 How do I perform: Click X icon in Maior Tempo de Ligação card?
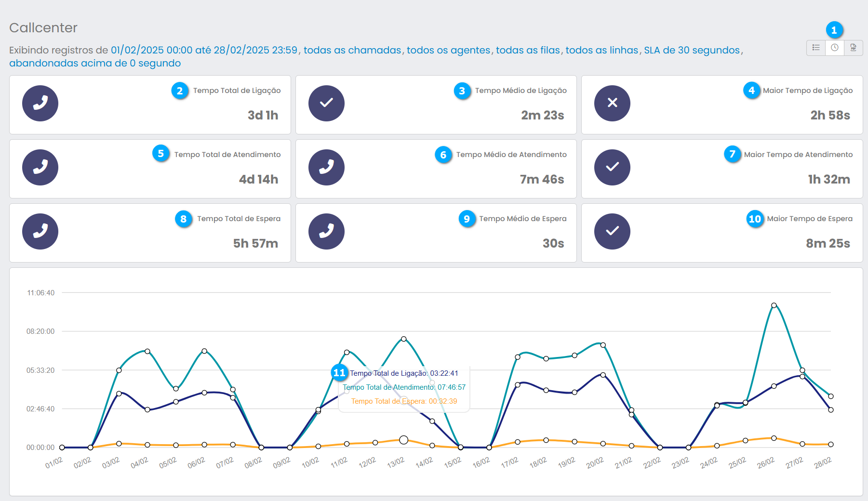612,103
